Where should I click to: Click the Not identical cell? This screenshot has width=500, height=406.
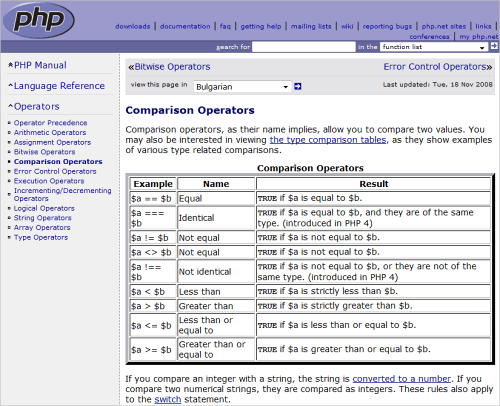point(216,272)
